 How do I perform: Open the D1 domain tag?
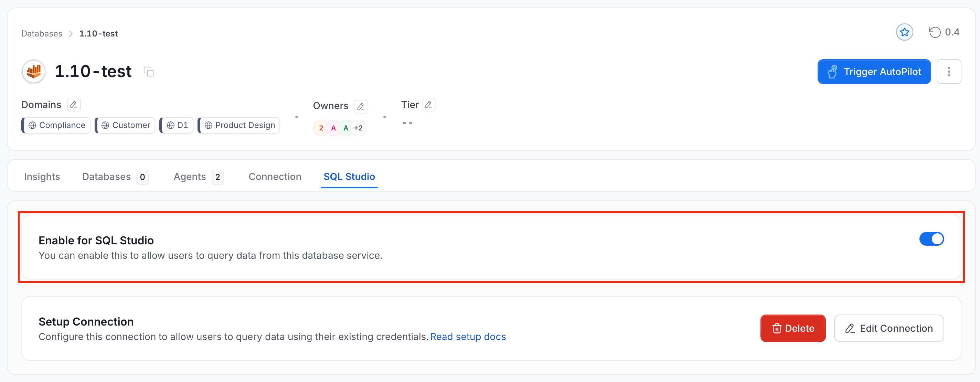pos(176,125)
